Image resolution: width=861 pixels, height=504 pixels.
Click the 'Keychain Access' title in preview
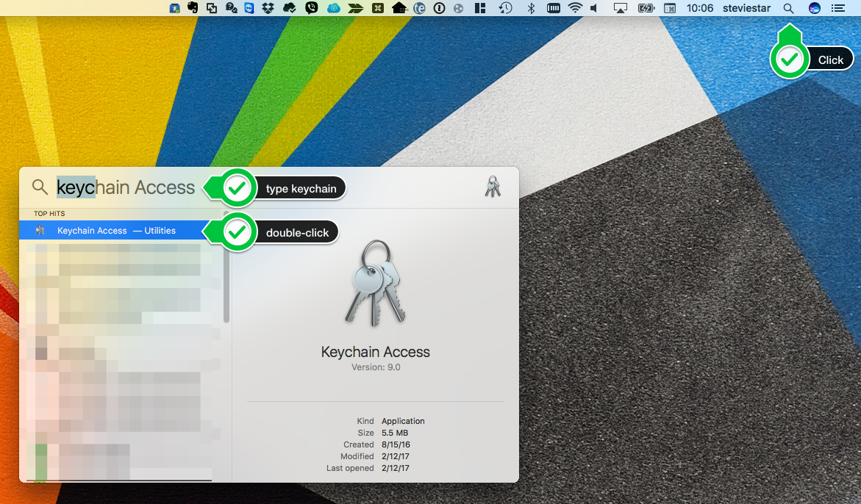(376, 351)
